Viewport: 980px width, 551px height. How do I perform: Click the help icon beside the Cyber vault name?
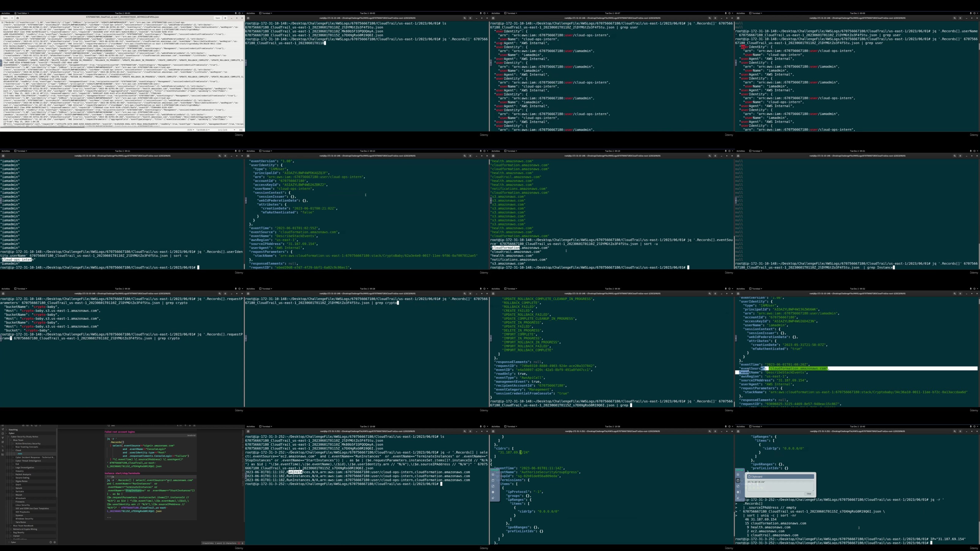point(51,542)
